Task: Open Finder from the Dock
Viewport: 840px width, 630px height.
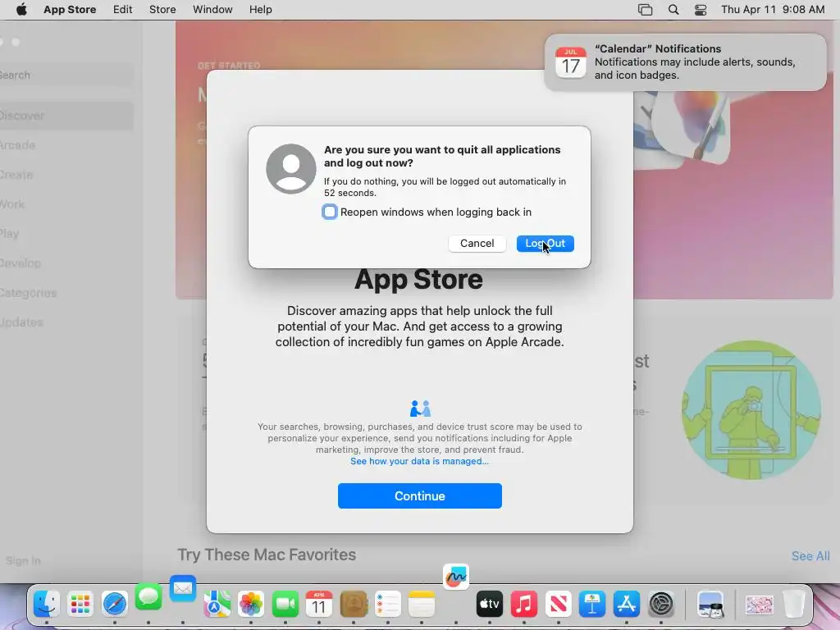Action: coord(46,605)
